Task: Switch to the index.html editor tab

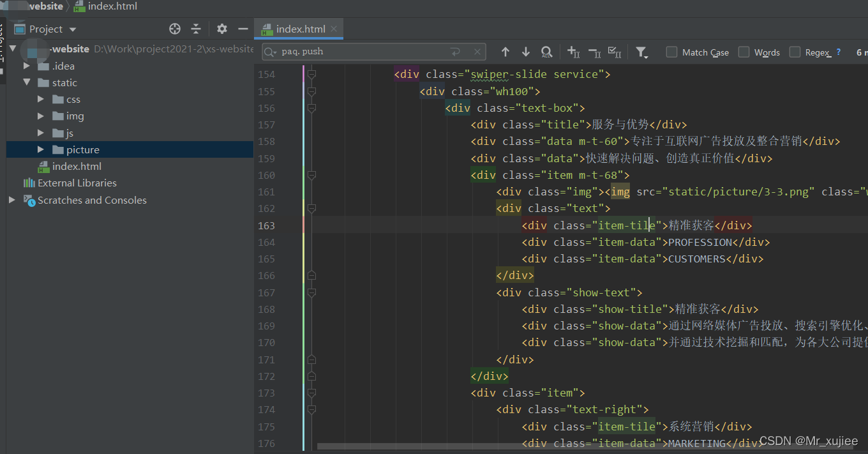Action: pos(299,29)
